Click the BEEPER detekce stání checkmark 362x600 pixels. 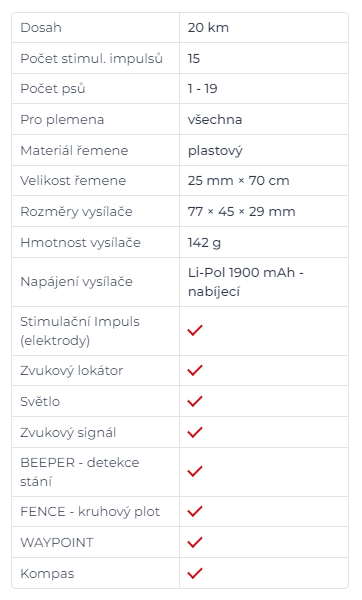pyautogui.click(x=195, y=472)
